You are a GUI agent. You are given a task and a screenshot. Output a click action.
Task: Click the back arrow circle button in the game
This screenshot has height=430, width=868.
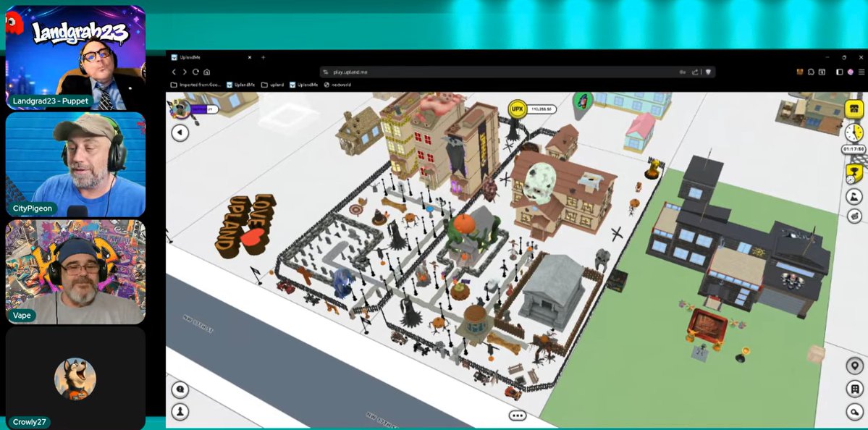180,132
